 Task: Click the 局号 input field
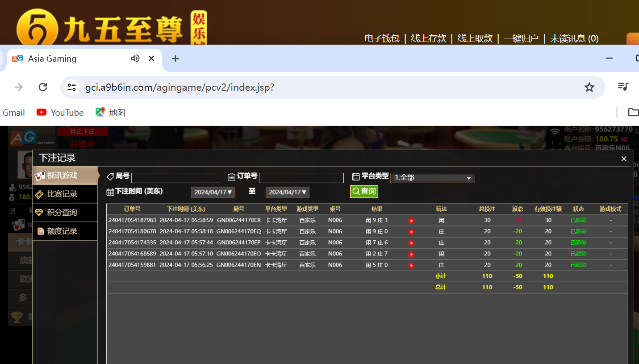click(175, 178)
